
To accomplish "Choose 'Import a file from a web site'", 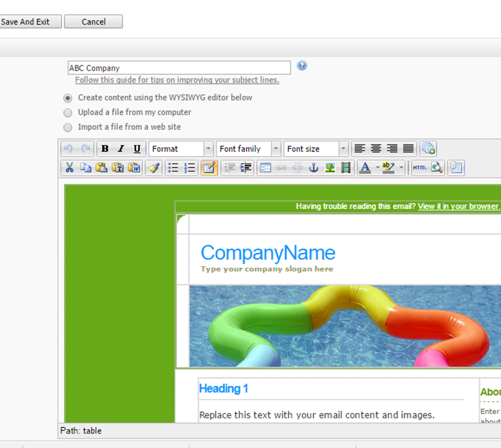I will [68, 127].
